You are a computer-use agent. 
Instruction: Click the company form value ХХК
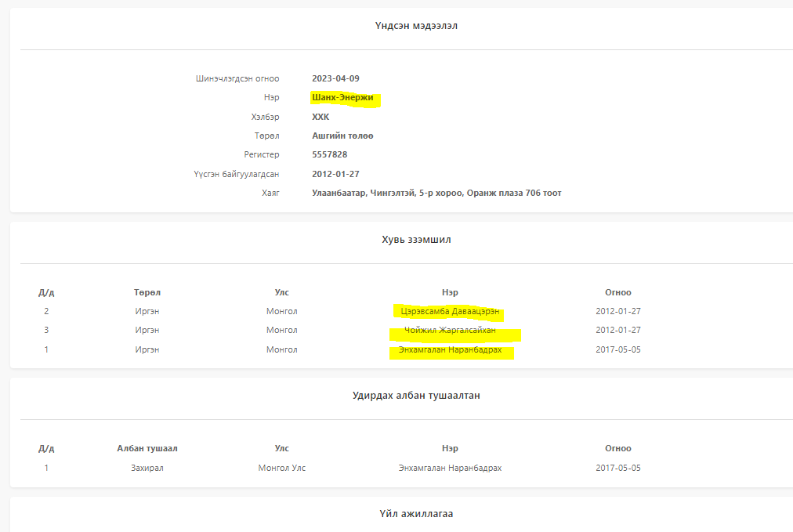[320, 117]
